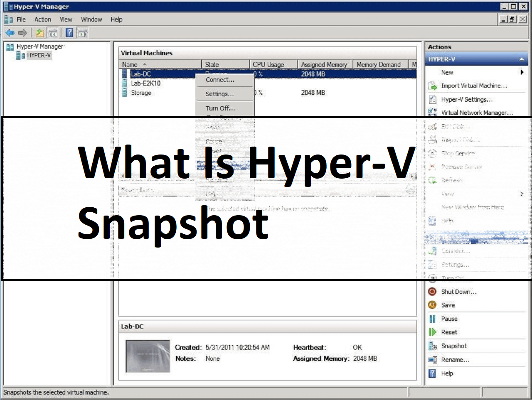Click the Rename icon in Actions

(x=432, y=360)
